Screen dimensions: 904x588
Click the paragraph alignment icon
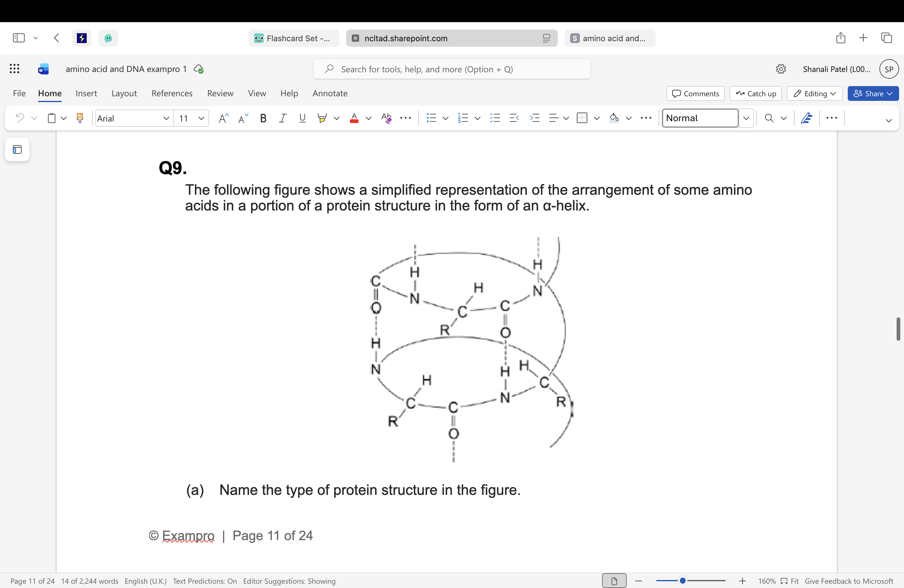coord(554,118)
